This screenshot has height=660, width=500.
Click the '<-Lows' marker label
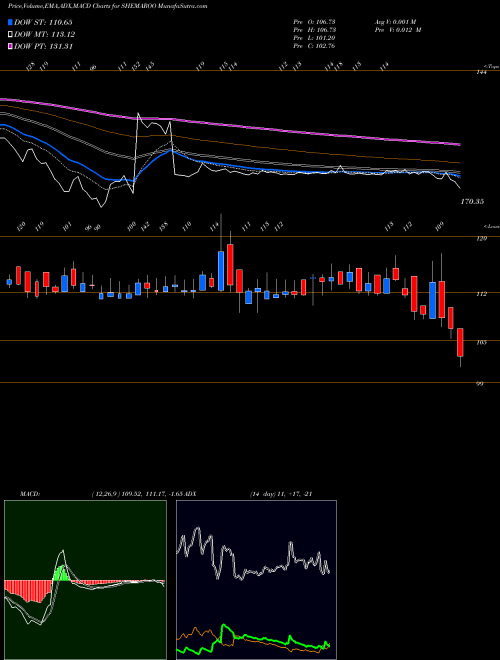(x=491, y=226)
